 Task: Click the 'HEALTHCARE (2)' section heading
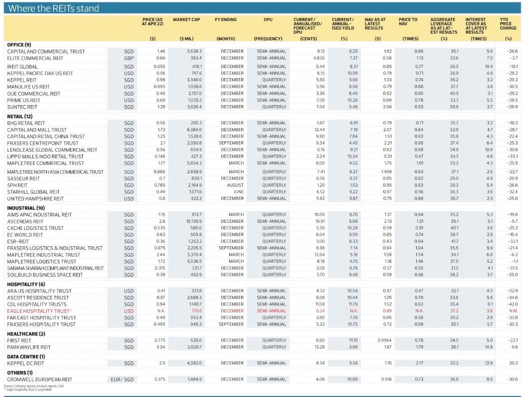click(x=26, y=334)
